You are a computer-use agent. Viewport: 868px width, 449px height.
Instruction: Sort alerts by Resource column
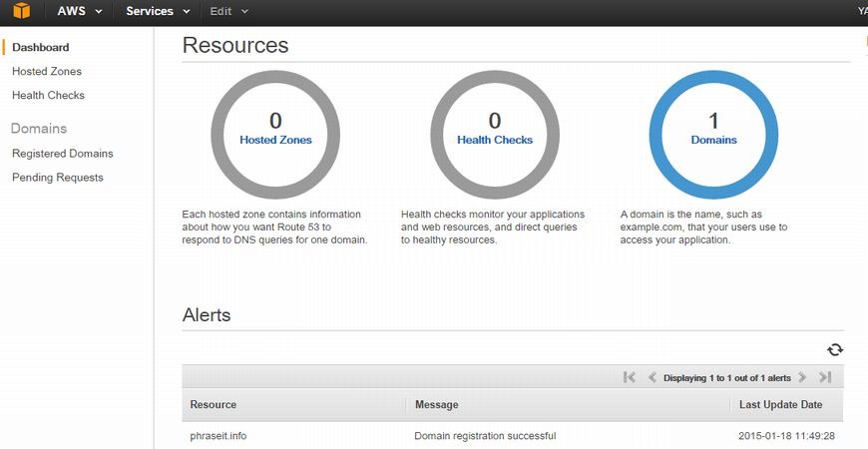tap(214, 405)
